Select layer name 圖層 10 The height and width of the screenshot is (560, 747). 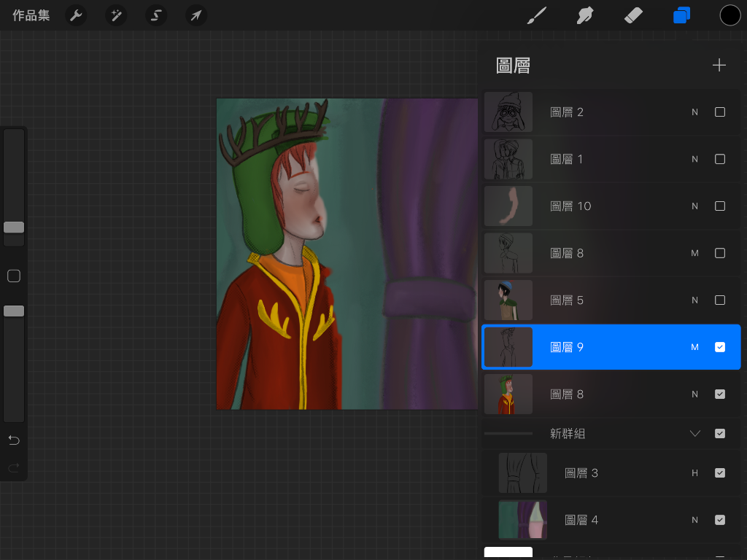coord(570,206)
